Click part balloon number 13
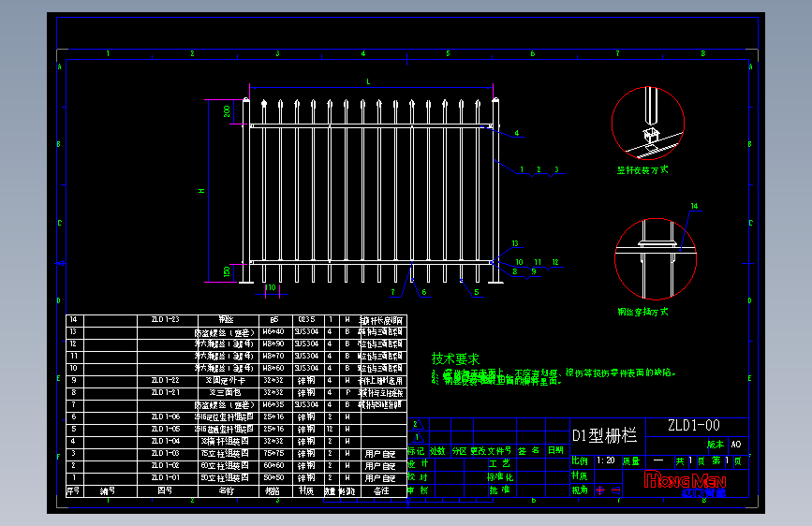This screenshot has height=526, width=812. pos(515,243)
